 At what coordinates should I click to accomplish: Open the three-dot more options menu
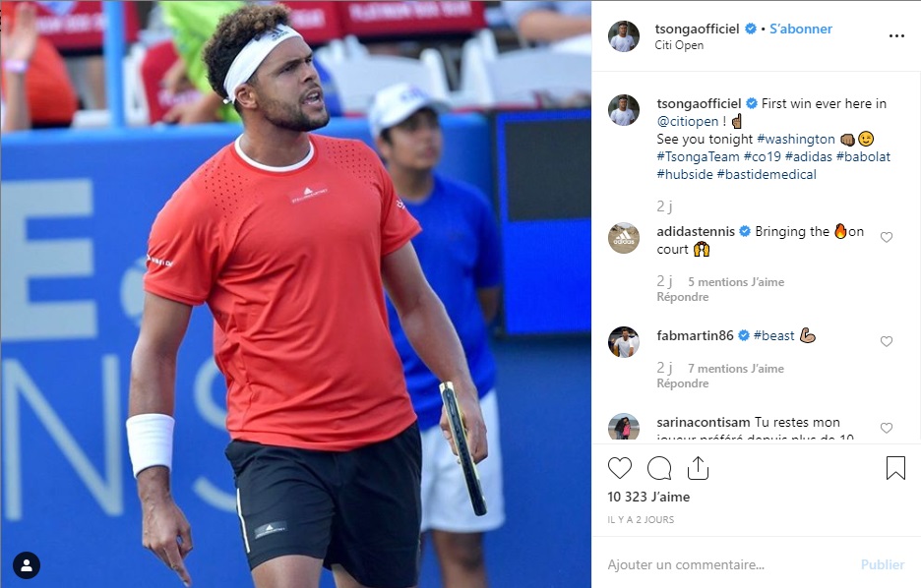point(896,36)
